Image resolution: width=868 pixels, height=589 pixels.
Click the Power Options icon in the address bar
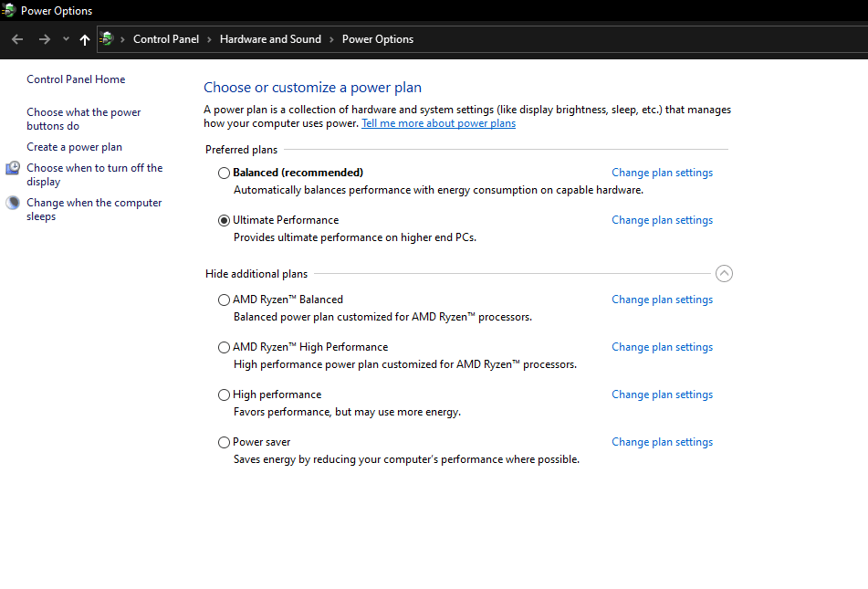107,38
